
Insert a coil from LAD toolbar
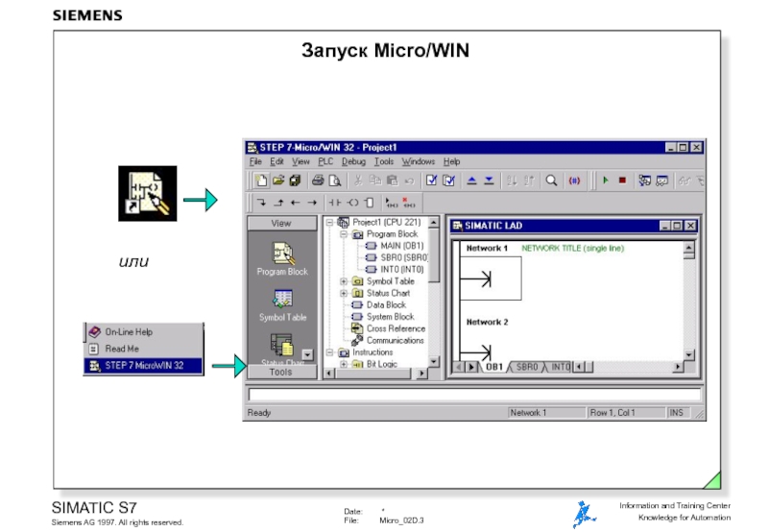(352, 203)
